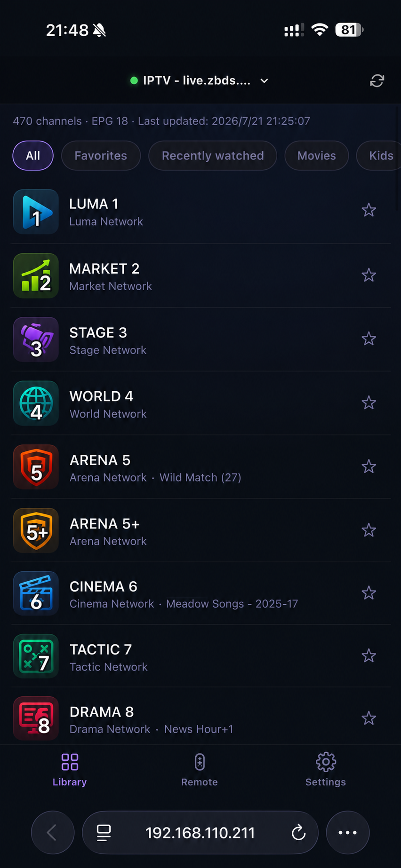Open the ARENA 5 shield logo
The image size is (401, 868).
[x=36, y=467]
